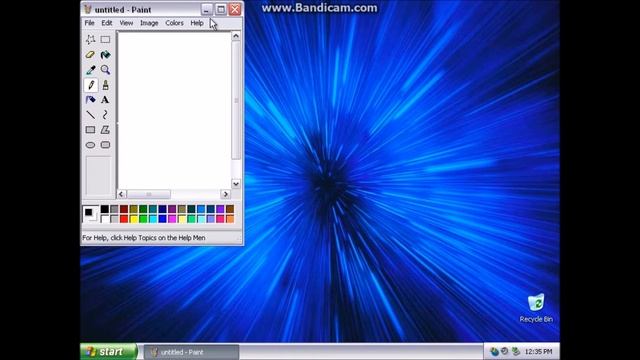
Task: Click the horizontal scroll right arrow
Action: coord(226,194)
